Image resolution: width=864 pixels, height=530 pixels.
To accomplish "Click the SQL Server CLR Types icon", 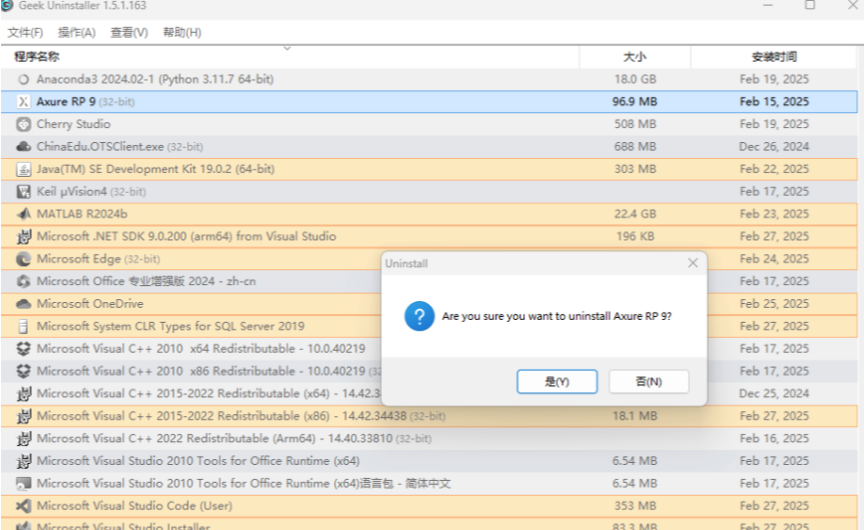I will point(23,326).
